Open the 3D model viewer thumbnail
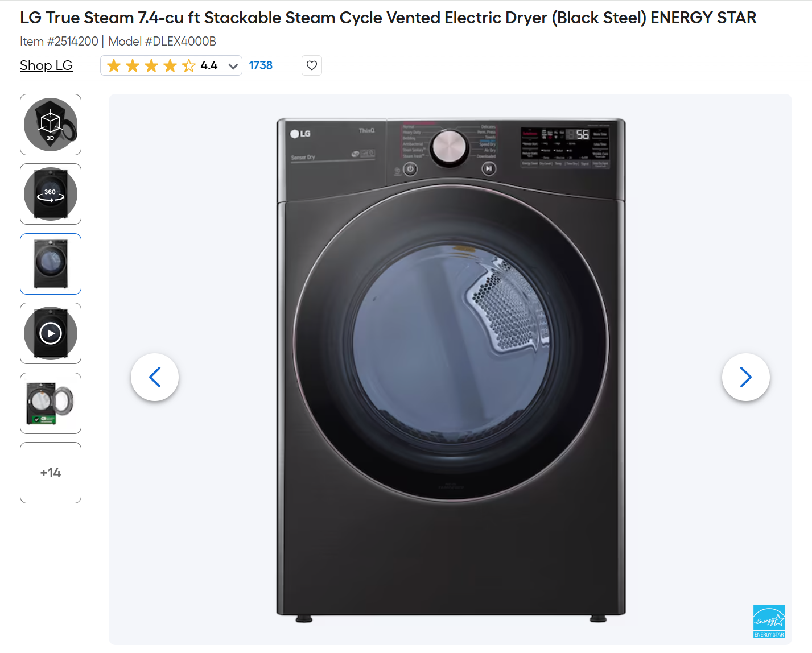Screen dimensions: 812x653 click(x=51, y=125)
